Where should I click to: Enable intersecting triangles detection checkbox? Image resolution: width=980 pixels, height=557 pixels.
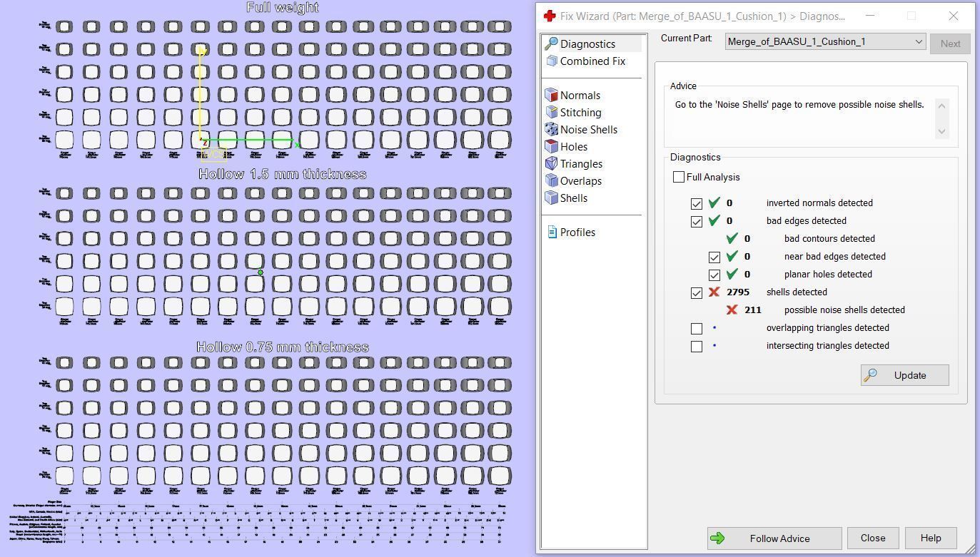pyautogui.click(x=697, y=347)
